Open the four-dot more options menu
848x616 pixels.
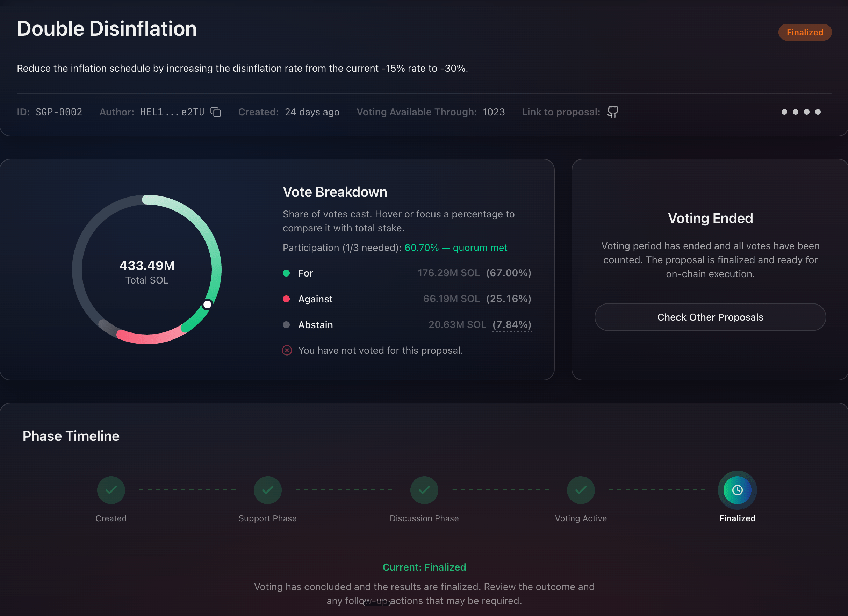coord(801,112)
